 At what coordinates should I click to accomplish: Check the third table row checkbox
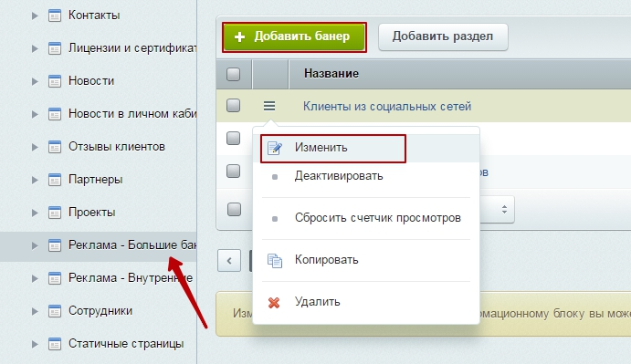pyautogui.click(x=234, y=172)
